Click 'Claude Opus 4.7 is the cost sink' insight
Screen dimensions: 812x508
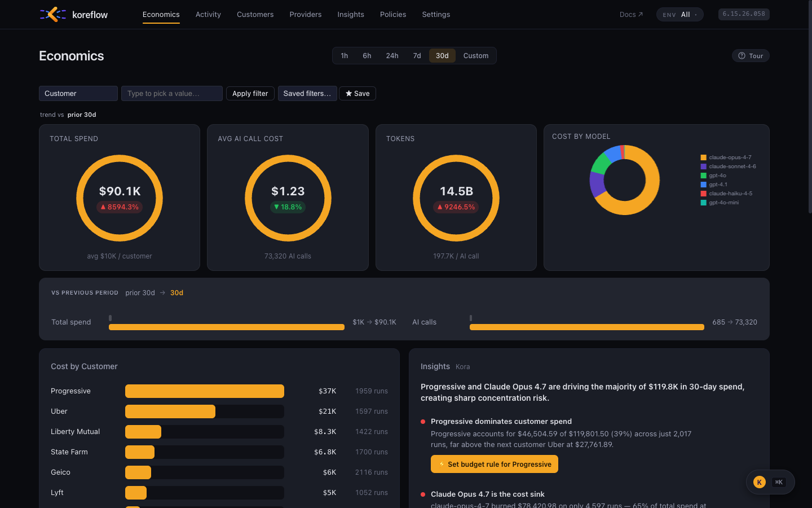coord(488,494)
